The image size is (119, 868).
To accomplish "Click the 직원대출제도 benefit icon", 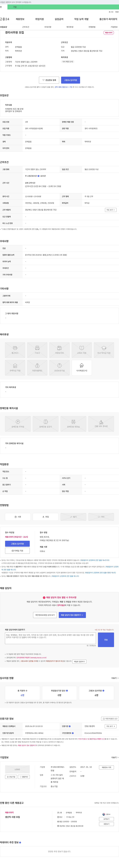I will [x=37, y=368].
